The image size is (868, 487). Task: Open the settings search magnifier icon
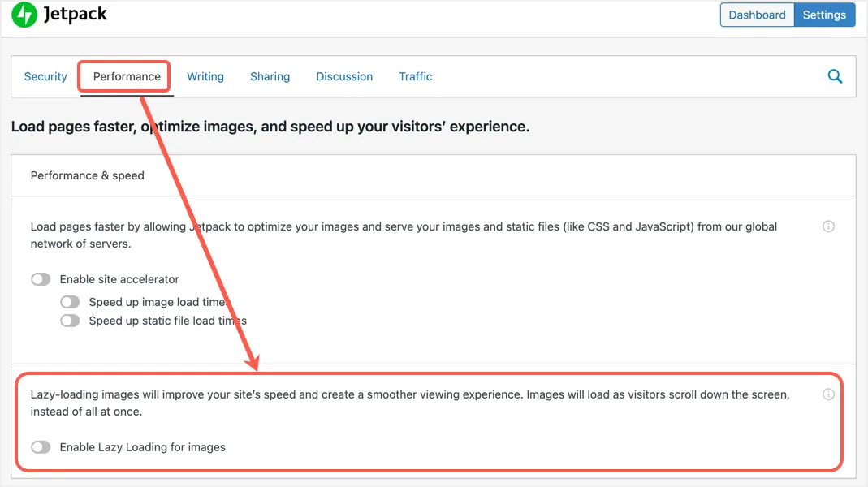click(x=835, y=76)
